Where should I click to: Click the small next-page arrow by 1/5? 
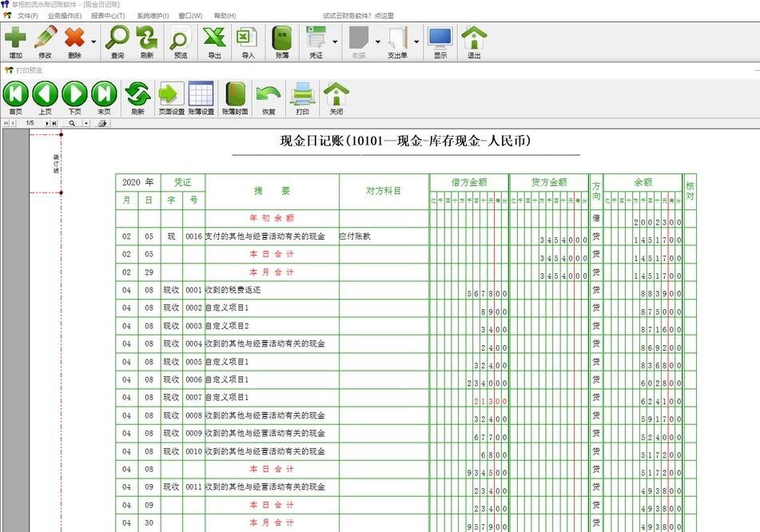[x=46, y=123]
